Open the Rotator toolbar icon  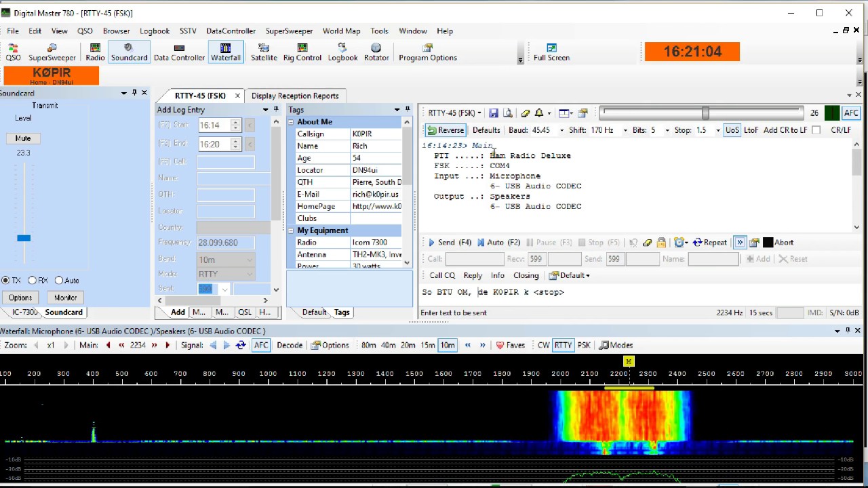[x=376, y=52]
